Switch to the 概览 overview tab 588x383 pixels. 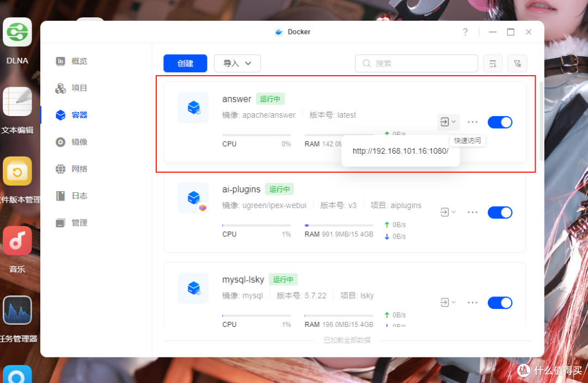pos(79,61)
